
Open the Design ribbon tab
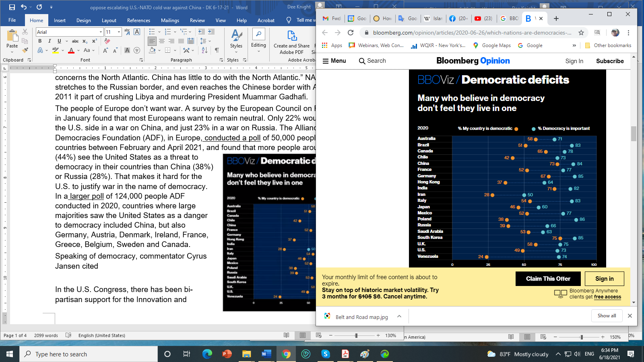click(84, 20)
